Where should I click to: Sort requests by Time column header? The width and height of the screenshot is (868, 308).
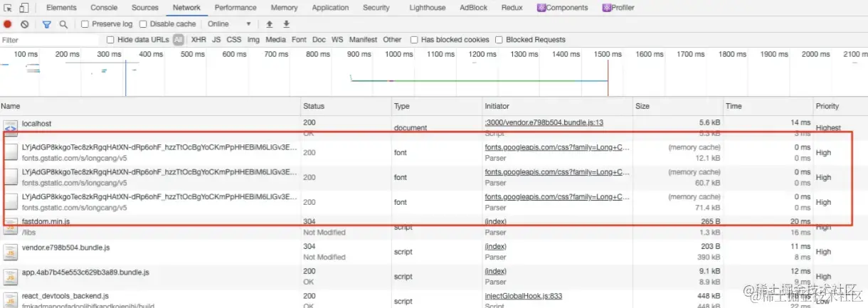(768, 106)
